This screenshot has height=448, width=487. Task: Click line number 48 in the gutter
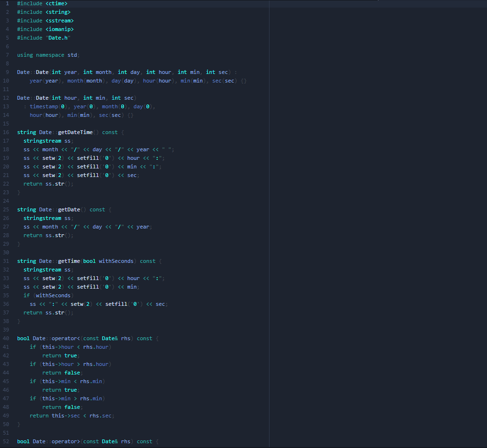point(6,407)
